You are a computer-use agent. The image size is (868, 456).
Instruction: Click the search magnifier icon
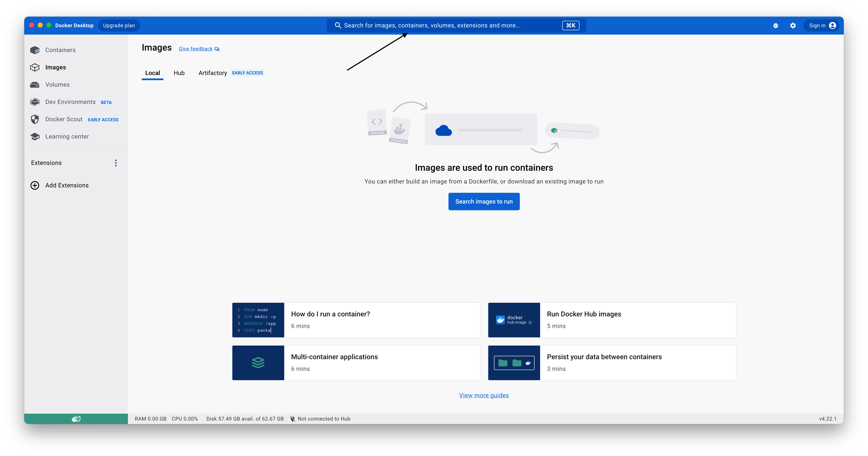coord(338,25)
